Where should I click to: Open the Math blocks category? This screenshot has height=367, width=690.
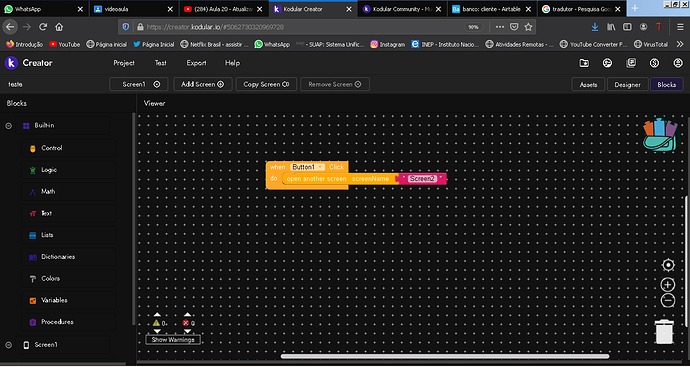point(69,191)
